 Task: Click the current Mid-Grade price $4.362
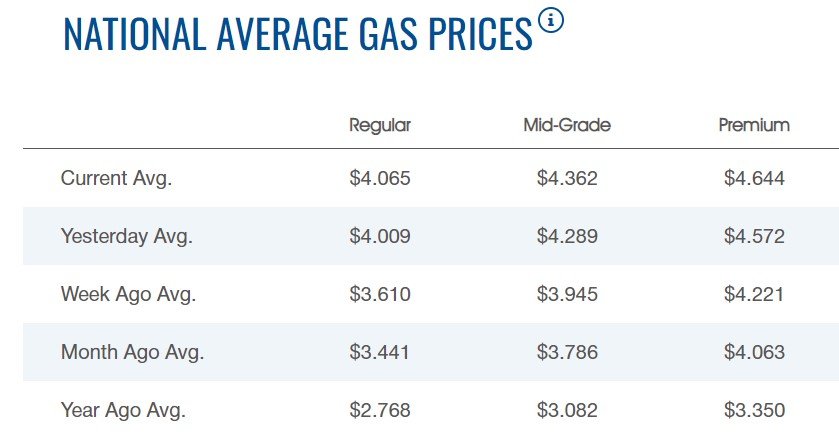567,179
